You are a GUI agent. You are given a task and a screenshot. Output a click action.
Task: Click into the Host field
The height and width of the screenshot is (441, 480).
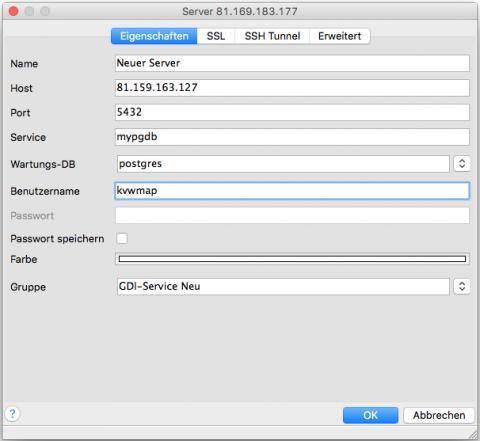tap(292, 88)
